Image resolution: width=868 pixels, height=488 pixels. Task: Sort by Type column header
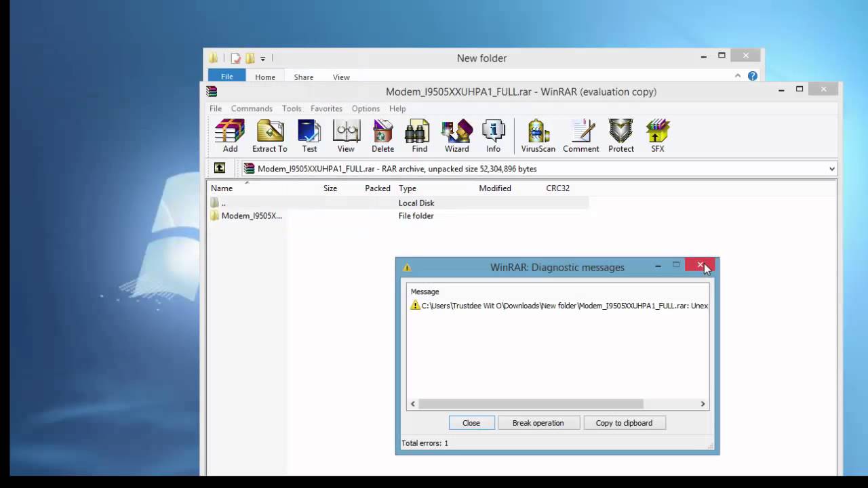coord(408,188)
